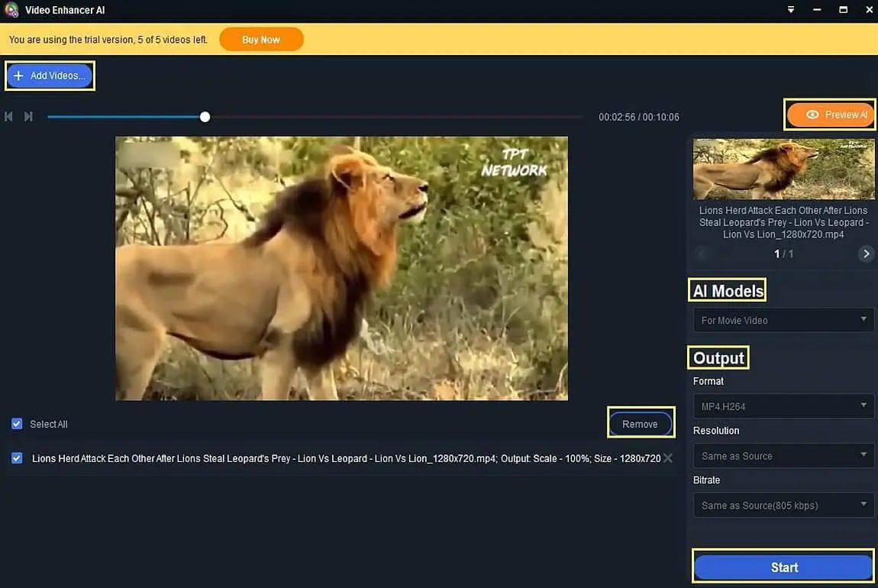
Task: Select the lion video thumbnail
Action: (x=783, y=168)
